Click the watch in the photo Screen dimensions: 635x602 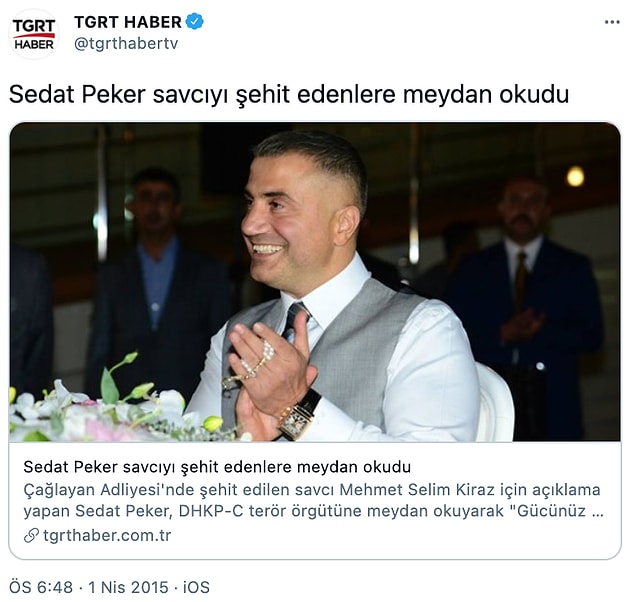pyautogui.click(x=300, y=416)
